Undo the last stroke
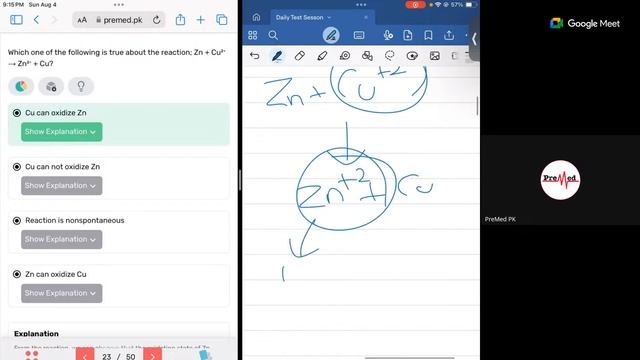Screen dimensions: 640x360 [x=255, y=56]
